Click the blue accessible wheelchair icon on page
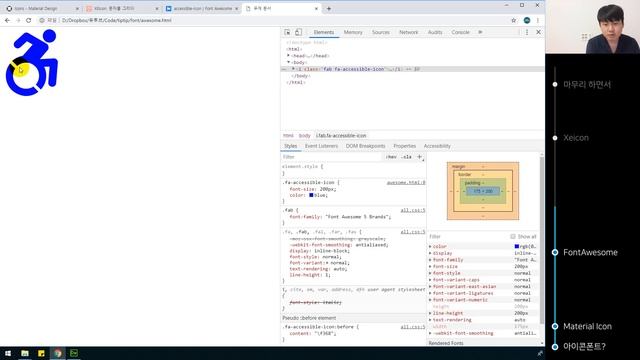 [x=32, y=62]
